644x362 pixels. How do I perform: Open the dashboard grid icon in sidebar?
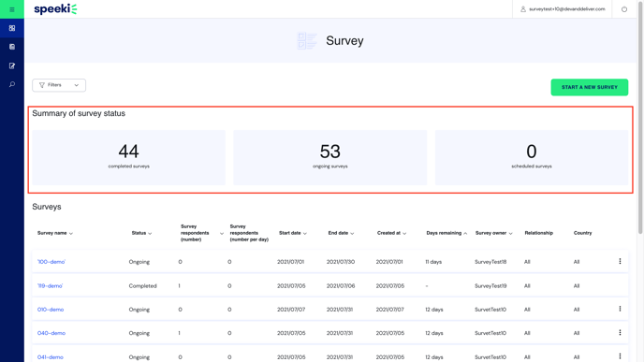point(12,28)
